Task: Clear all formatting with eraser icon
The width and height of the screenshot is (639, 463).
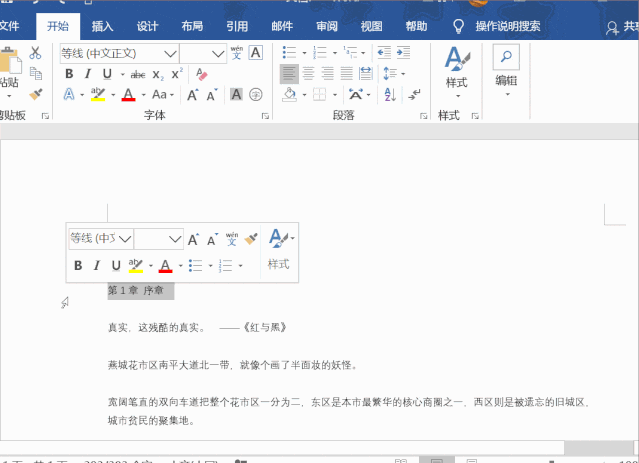Action: click(x=201, y=74)
